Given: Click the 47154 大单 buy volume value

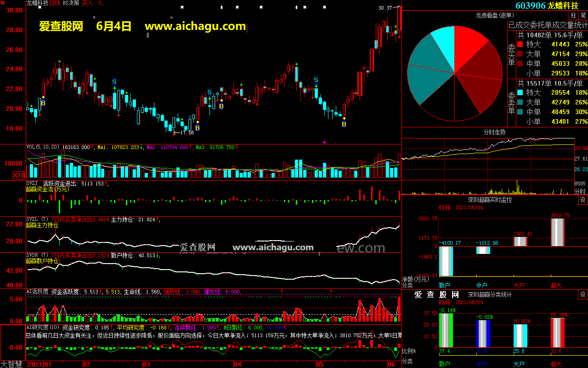Looking at the screenshot, I should 560,54.
